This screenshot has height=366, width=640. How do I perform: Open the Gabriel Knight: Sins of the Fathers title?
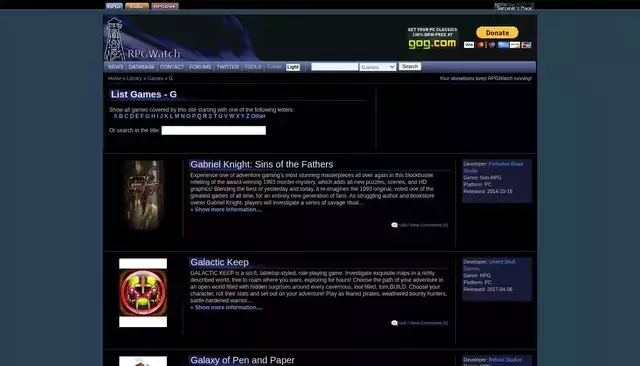[x=262, y=164]
